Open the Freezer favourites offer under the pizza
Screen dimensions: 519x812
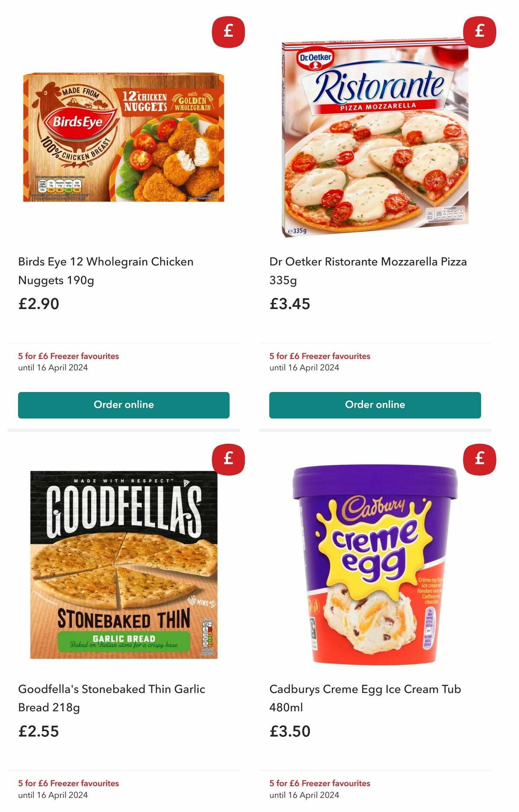tap(319, 356)
